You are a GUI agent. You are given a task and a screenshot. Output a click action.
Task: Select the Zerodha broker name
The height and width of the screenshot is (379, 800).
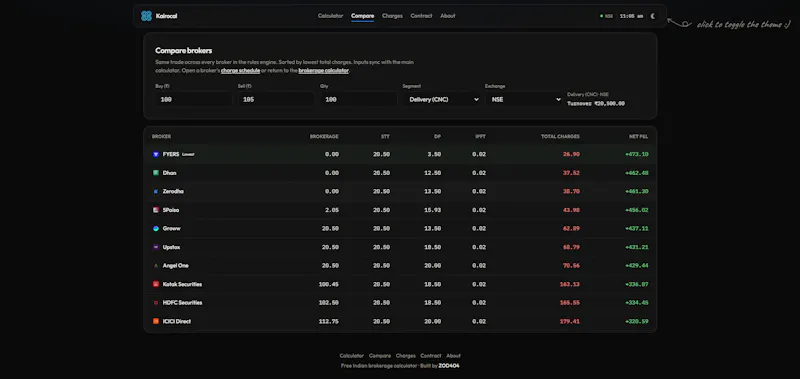pos(173,191)
